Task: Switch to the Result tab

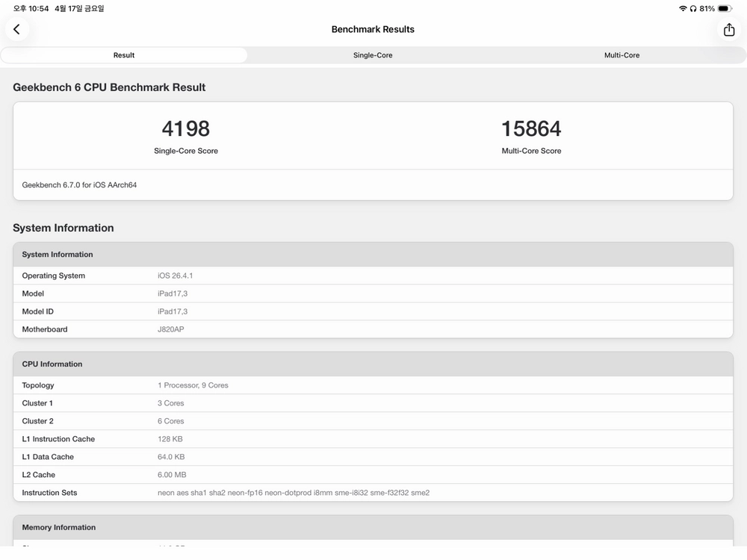Action: coord(124,55)
